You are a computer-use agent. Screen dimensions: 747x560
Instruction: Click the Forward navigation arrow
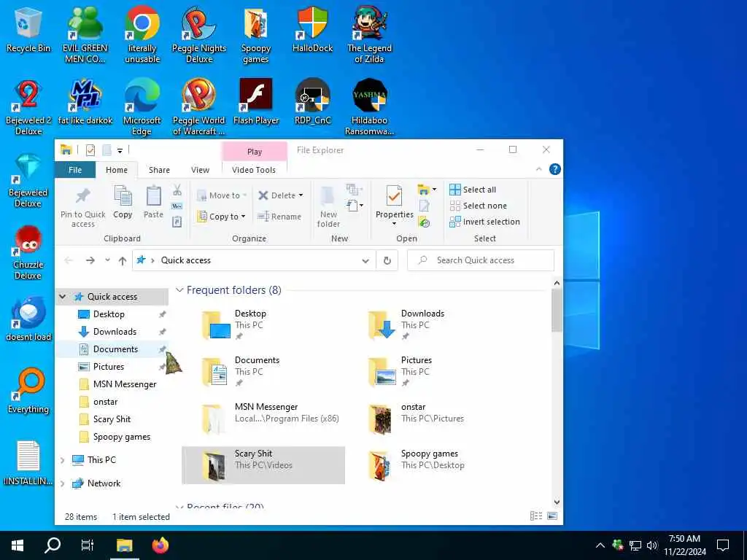click(x=90, y=260)
